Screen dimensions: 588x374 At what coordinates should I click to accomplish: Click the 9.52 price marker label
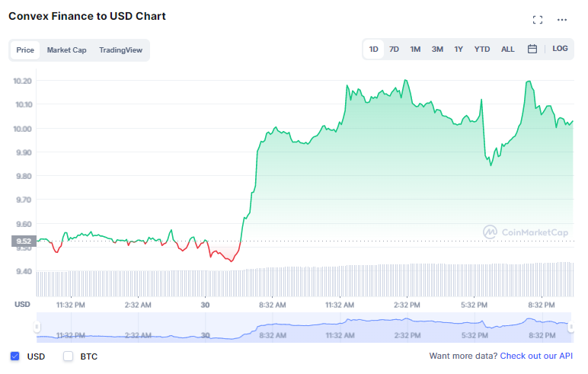(24, 241)
